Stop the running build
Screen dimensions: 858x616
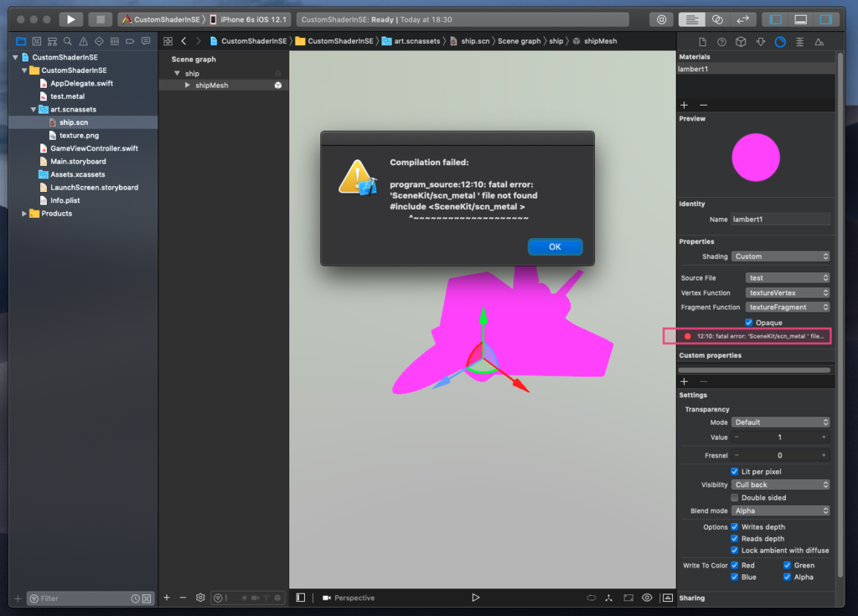tap(101, 19)
